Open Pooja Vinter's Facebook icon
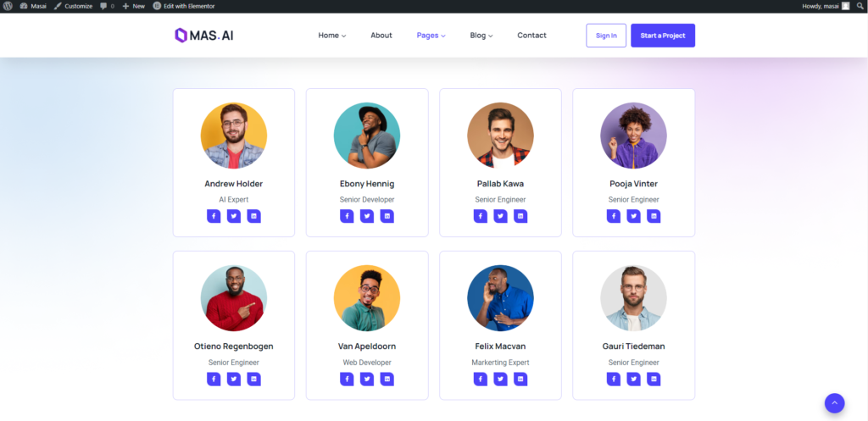The width and height of the screenshot is (868, 421). pos(614,216)
